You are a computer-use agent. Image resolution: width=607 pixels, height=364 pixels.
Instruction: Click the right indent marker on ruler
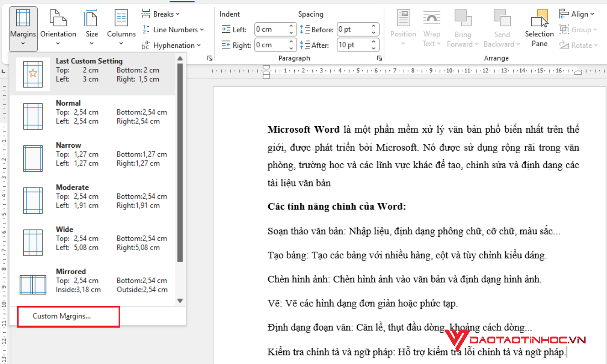click(x=578, y=72)
